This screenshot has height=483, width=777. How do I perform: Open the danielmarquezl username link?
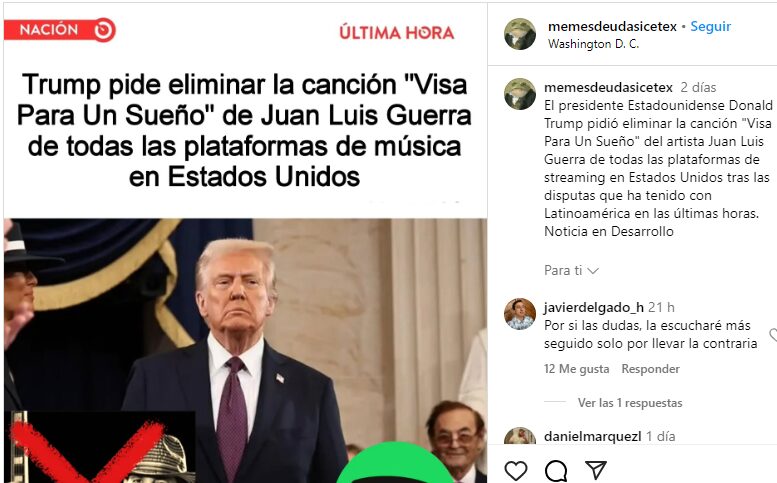(592, 436)
